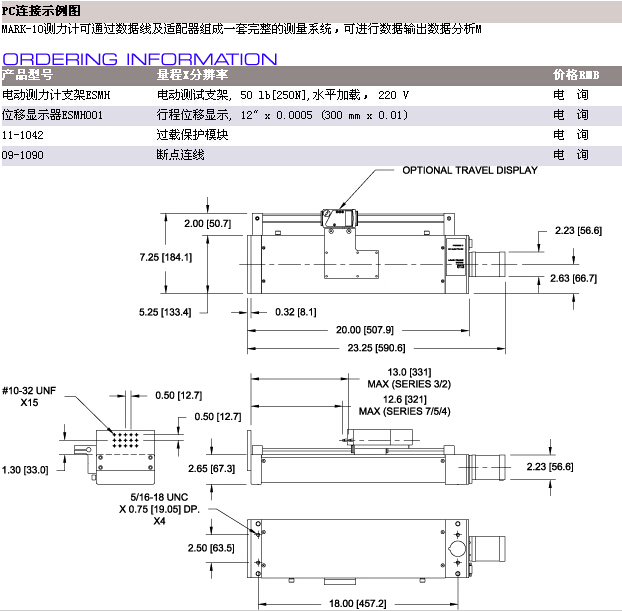
Task: Select the '09-1090' product cell
Action: tap(23, 155)
